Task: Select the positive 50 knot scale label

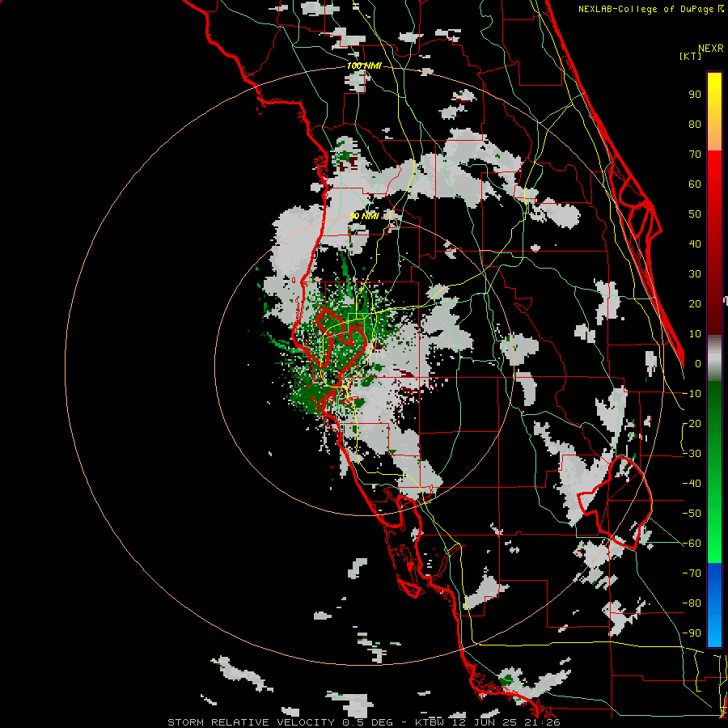Action: point(695,214)
